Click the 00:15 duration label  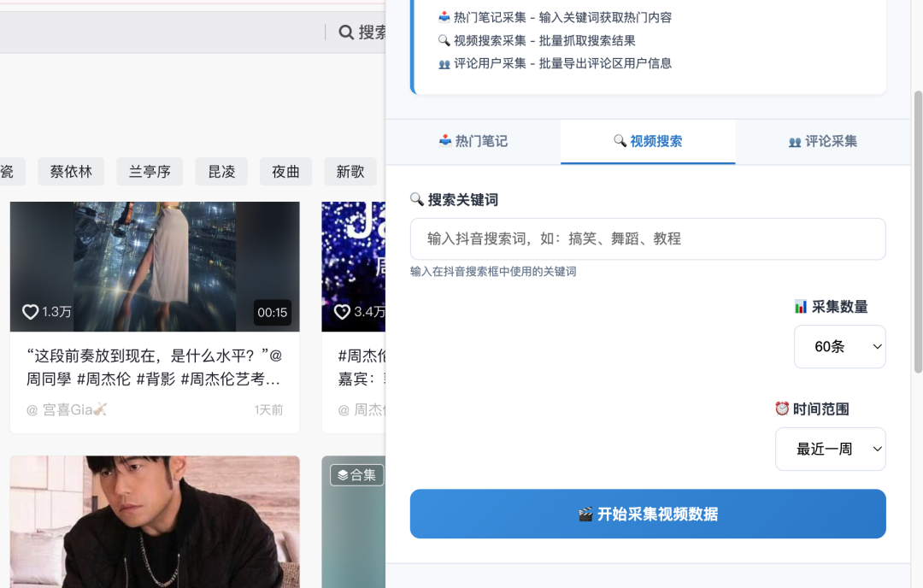(x=273, y=313)
